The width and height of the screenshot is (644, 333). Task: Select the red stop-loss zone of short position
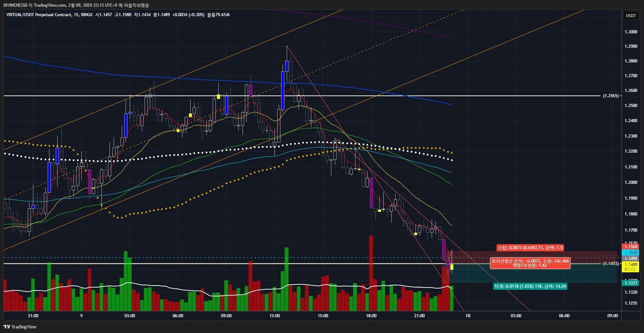[x=533, y=257]
